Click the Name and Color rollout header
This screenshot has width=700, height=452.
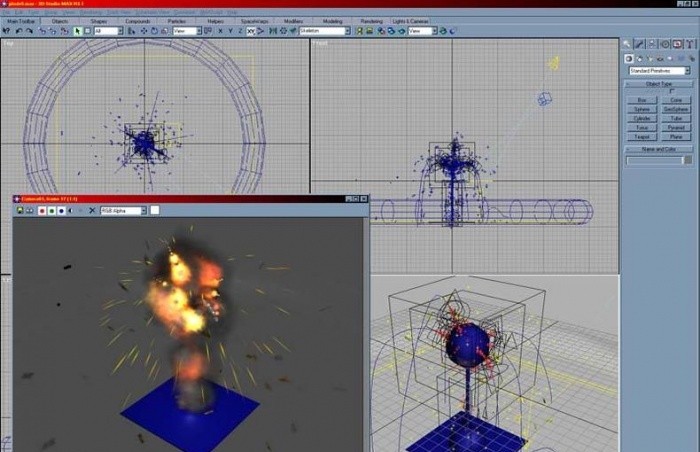tap(658, 148)
